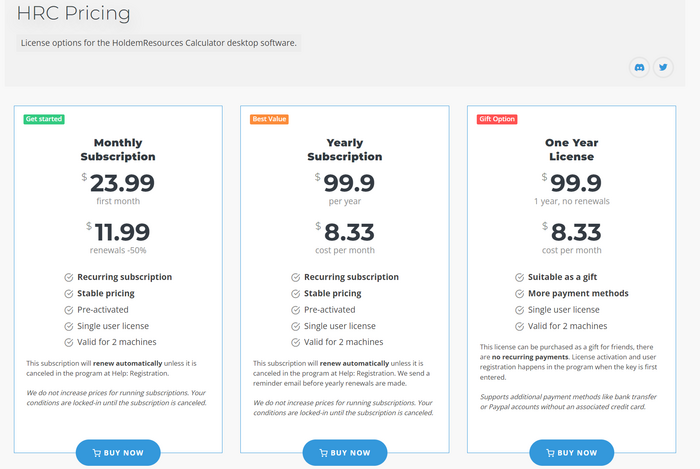Click checkmark beside Monthly Pre-activated feature
700x469 pixels.
coord(69,310)
